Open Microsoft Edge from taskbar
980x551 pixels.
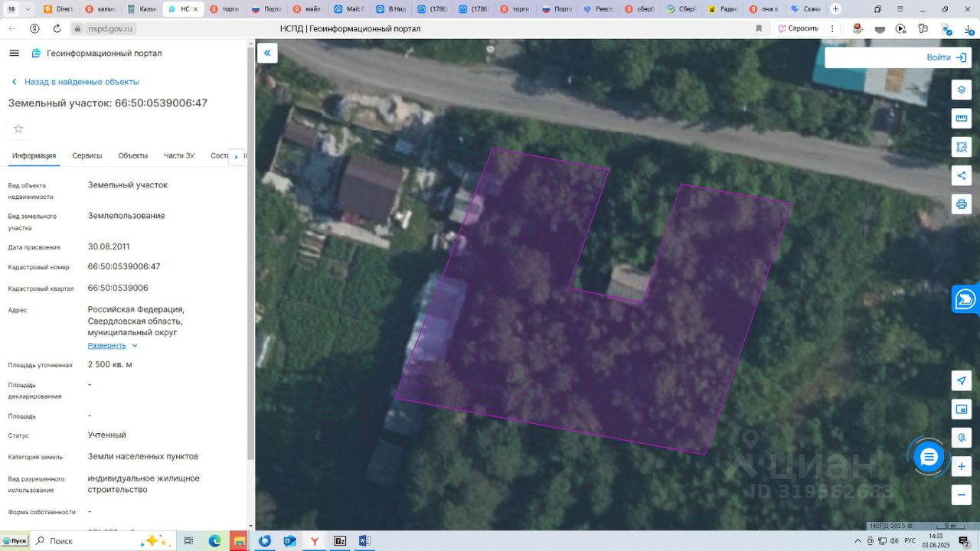(214, 541)
